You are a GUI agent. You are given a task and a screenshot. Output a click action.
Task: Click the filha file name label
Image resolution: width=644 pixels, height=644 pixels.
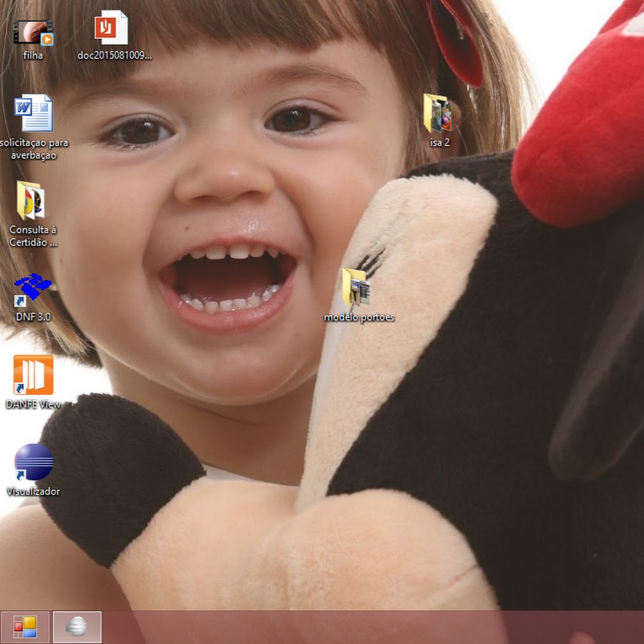tap(33, 55)
